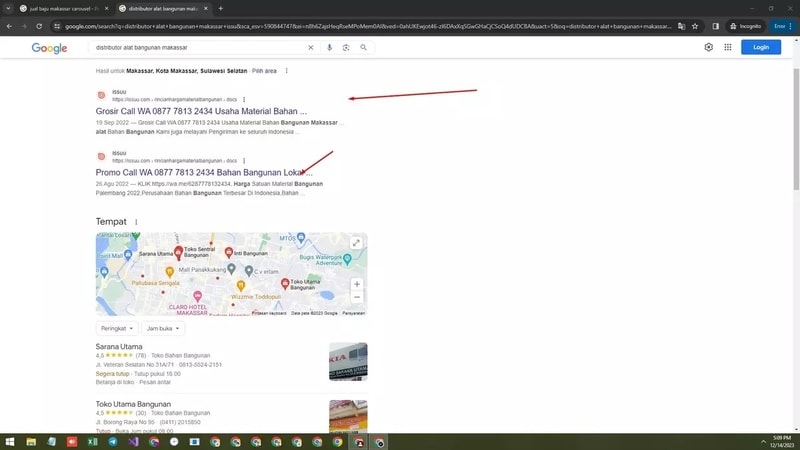Click the page vertical scrollbar
The height and width of the screenshot is (450, 800).
tap(796, 130)
